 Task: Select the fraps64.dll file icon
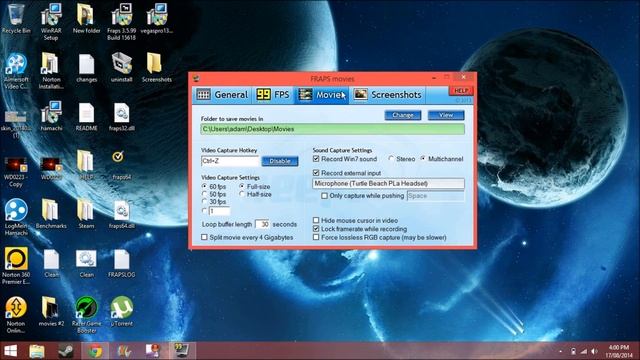121,214
